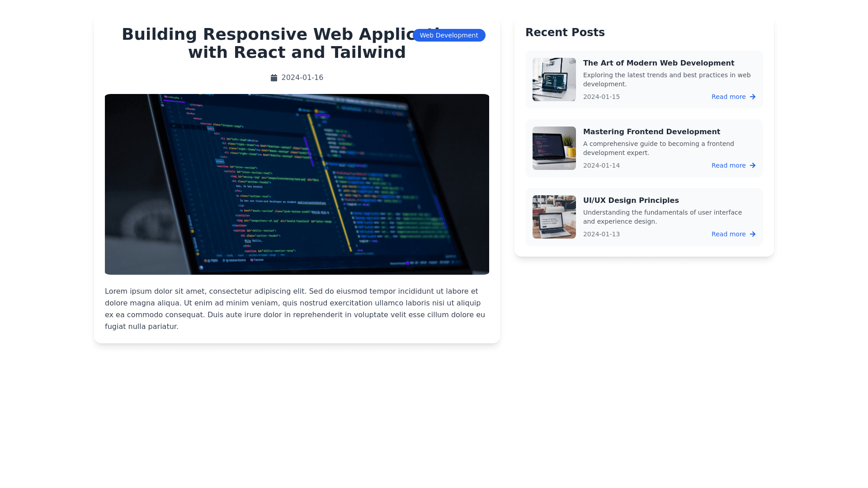Click the calendar icon beside 2024-01-16

[274, 78]
